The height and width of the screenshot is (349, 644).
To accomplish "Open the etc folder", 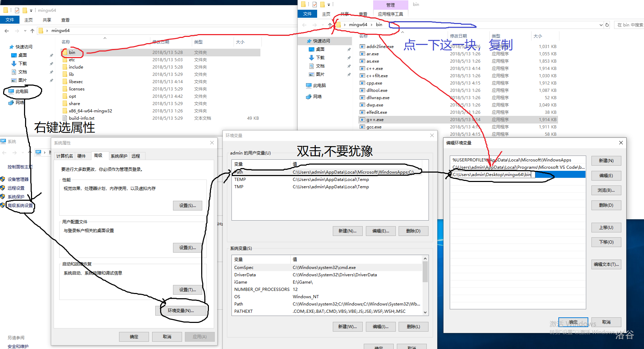I will click(72, 60).
